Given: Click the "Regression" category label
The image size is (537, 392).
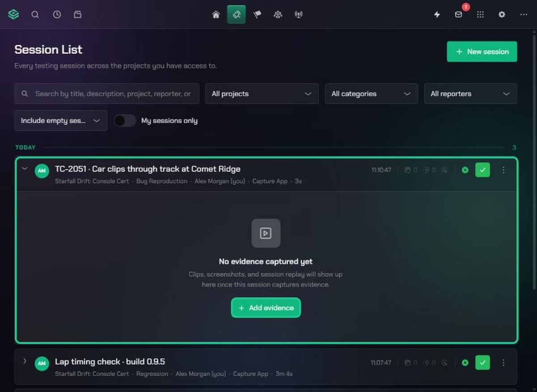Looking at the screenshot, I should 152,374.
